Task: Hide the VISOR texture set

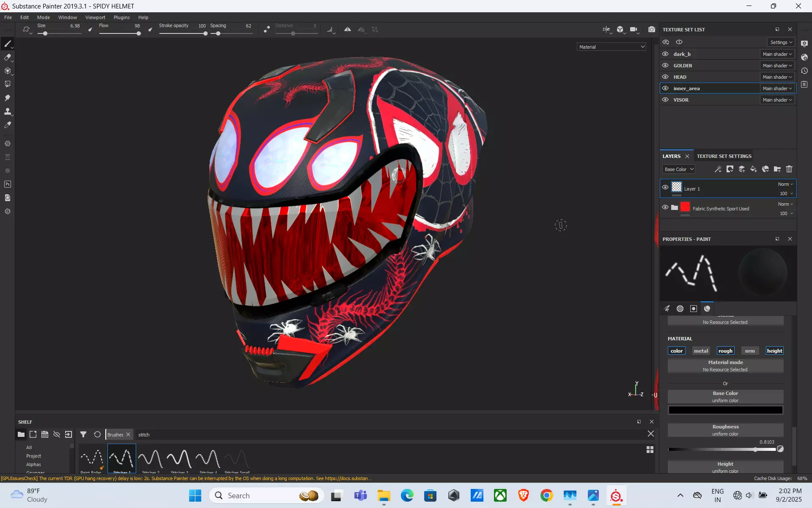Action: click(x=665, y=100)
